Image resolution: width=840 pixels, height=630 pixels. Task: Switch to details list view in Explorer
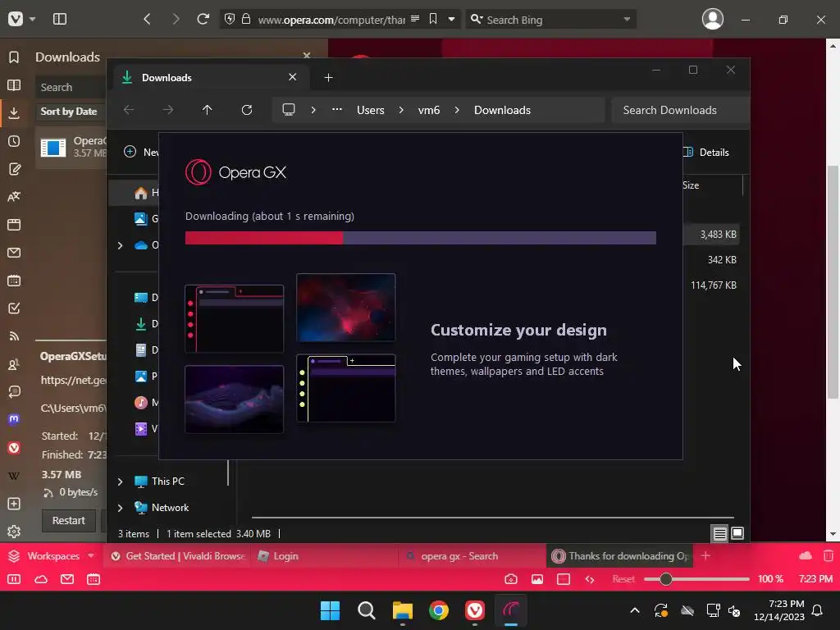[x=719, y=533]
